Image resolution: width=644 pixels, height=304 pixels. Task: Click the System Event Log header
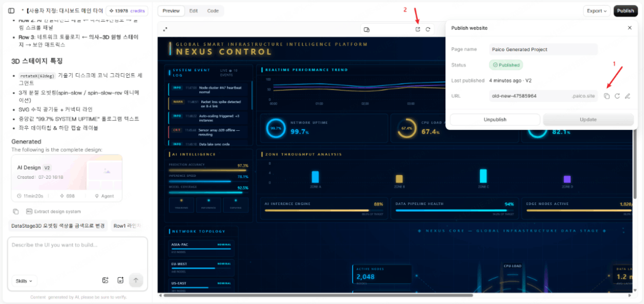[191, 72]
